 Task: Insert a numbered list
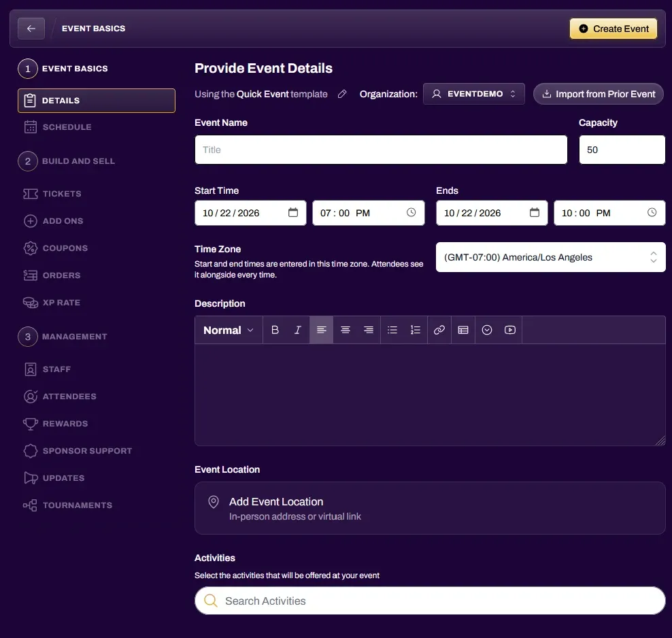[416, 330]
